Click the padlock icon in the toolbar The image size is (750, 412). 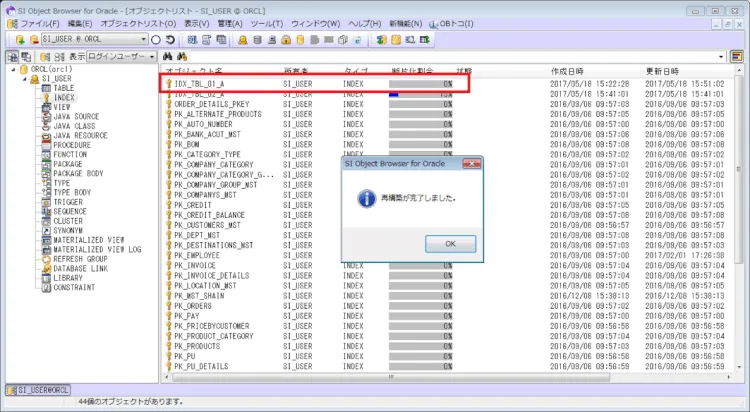[286, 40]
